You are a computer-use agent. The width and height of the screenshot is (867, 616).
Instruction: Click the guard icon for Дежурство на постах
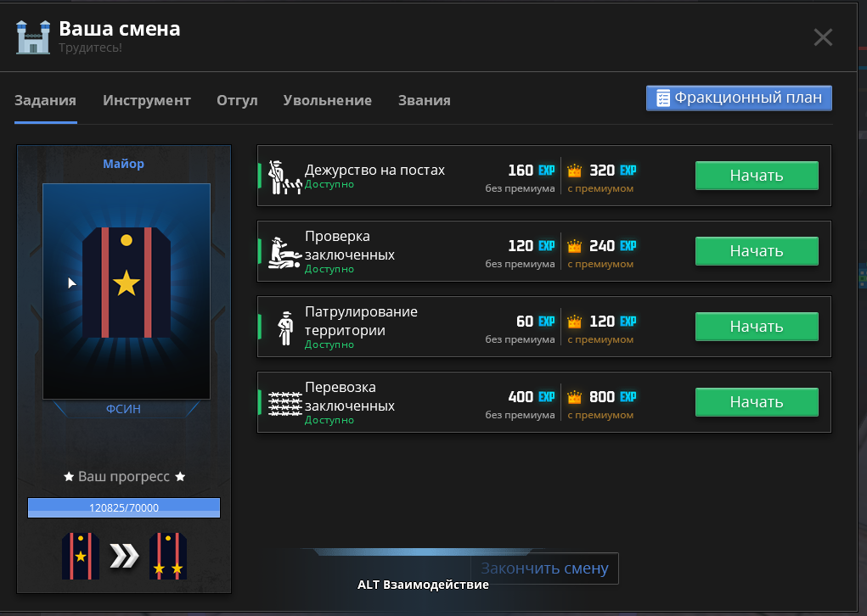(x=280, y=176)
